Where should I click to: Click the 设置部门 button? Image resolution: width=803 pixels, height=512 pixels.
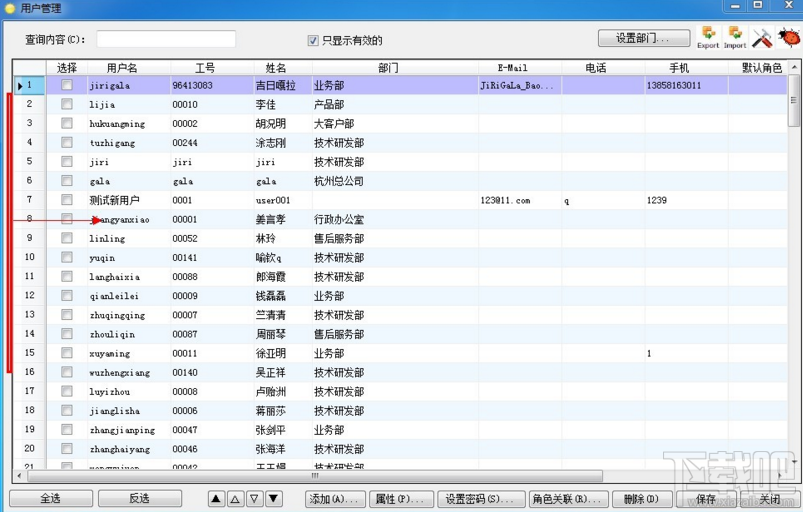point(644,38)
